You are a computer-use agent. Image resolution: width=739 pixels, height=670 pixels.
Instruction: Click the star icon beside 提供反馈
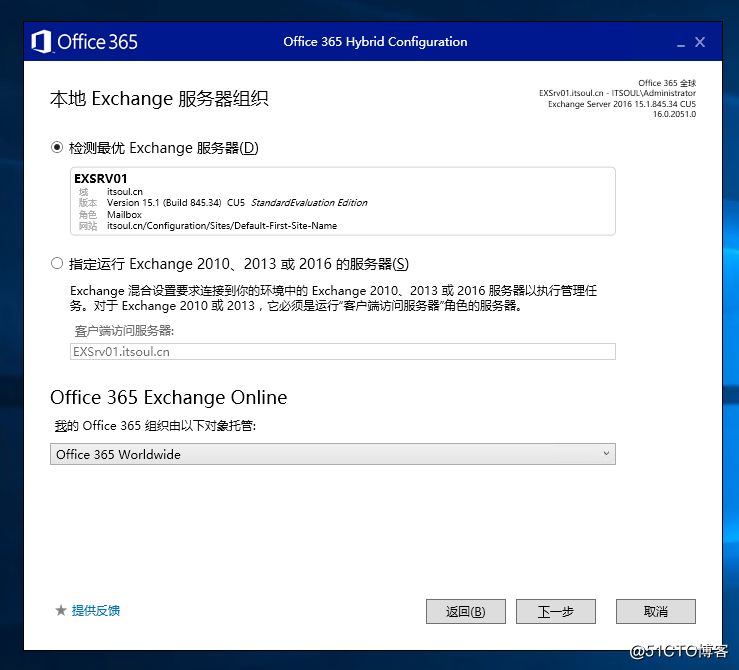[x=61, y=611]
